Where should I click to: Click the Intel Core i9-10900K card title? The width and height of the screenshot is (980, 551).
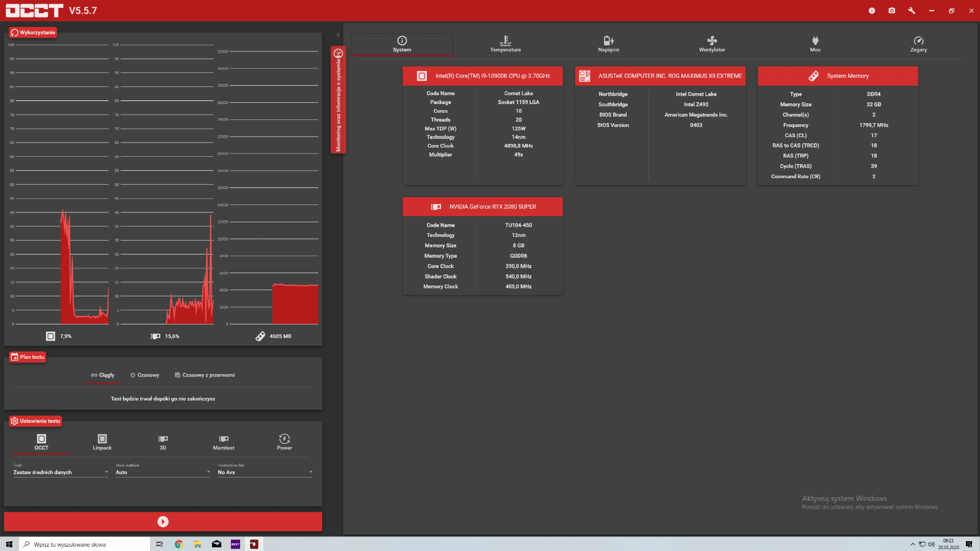pos(493,76)
